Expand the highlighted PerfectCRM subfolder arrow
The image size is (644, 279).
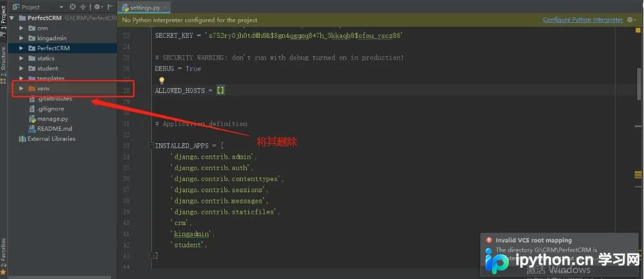[21, 48]
